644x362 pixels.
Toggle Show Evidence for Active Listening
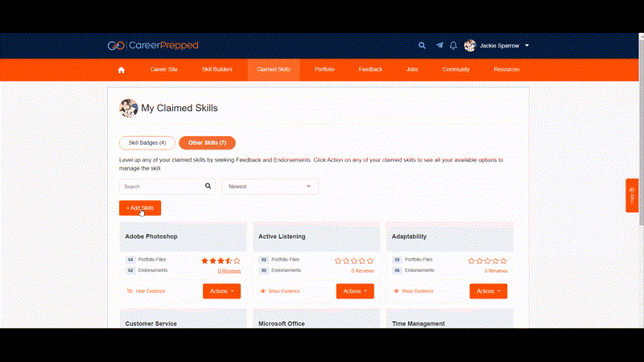coord(280,291)
